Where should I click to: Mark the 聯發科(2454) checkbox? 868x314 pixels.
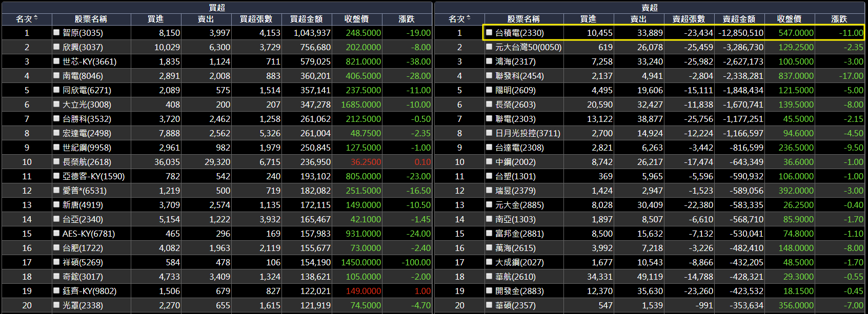pyautogui.click(x=489, y=75)
